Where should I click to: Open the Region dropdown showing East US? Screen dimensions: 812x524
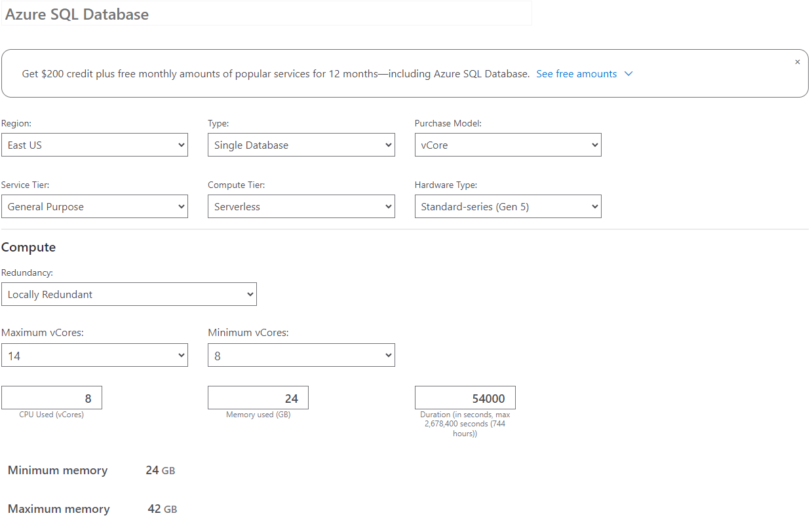pos(95,145)
